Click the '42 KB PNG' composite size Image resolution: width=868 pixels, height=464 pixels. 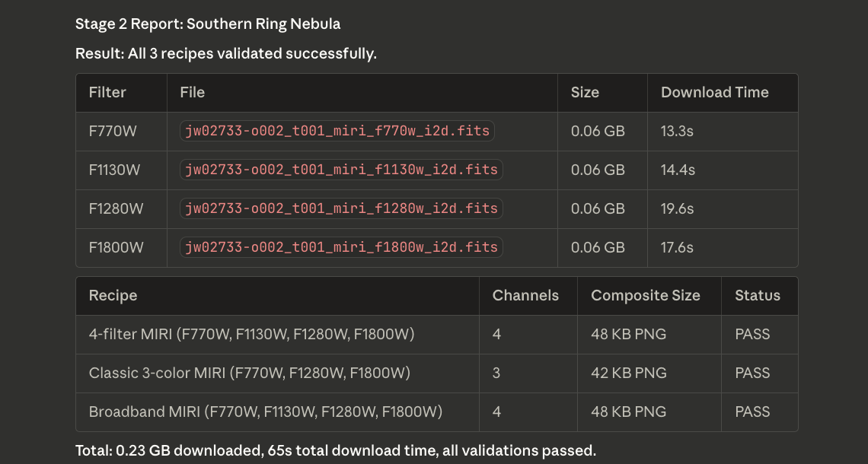click(629, 373)
